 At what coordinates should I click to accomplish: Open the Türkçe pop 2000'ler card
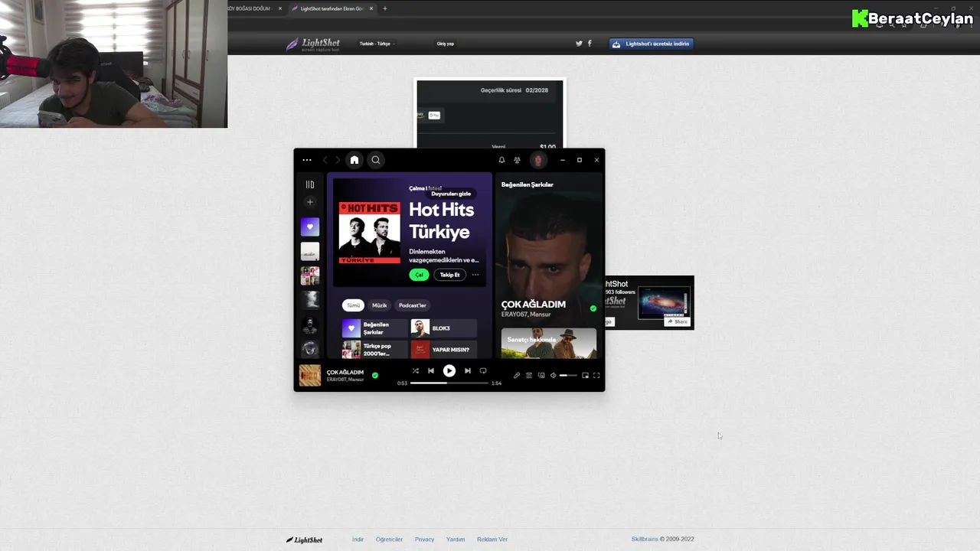coord(375,350)
